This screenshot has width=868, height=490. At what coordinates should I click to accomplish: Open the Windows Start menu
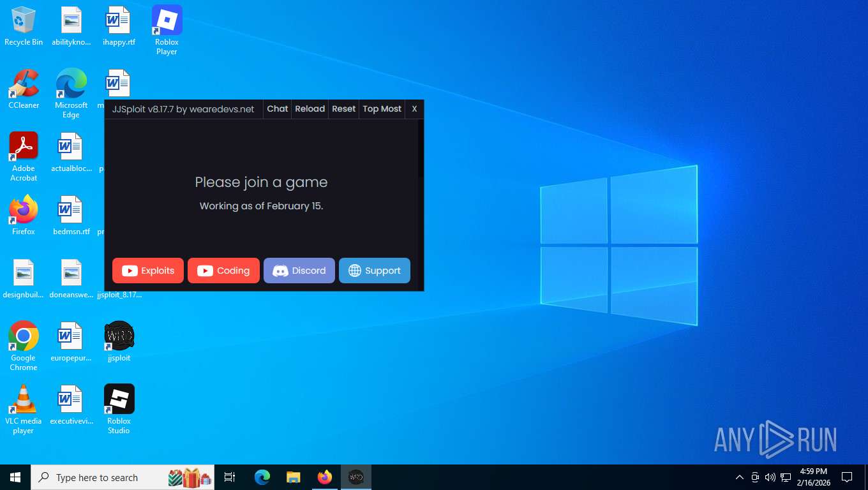pyautogui.click(x=15, y=477)
